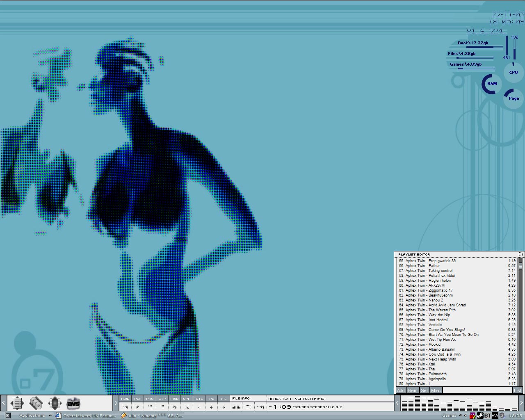Open the playlist document icon in the drawer
Viewport: 525px width, 420px height.
click(x=17, y=404)
